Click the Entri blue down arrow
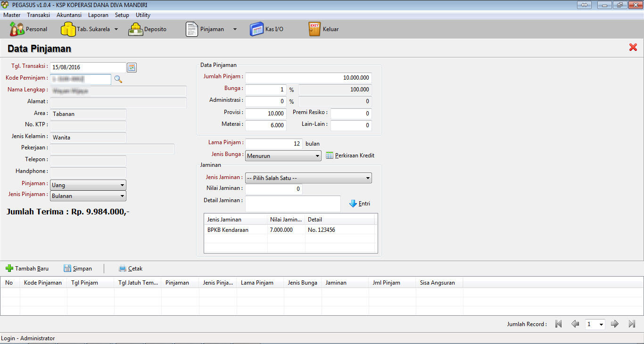Image resolution: width=644 pixels, height=344 pixels. coord(353,204)
